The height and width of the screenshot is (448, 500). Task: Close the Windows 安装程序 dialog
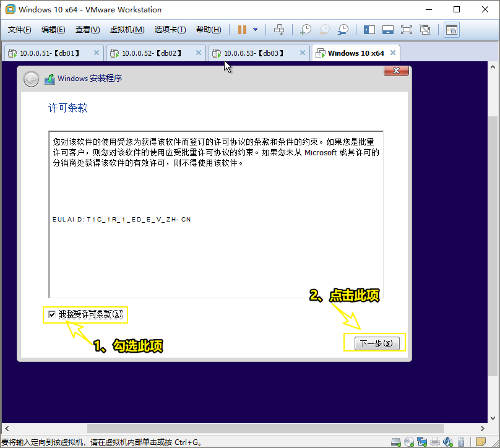(x=396, y=71)
